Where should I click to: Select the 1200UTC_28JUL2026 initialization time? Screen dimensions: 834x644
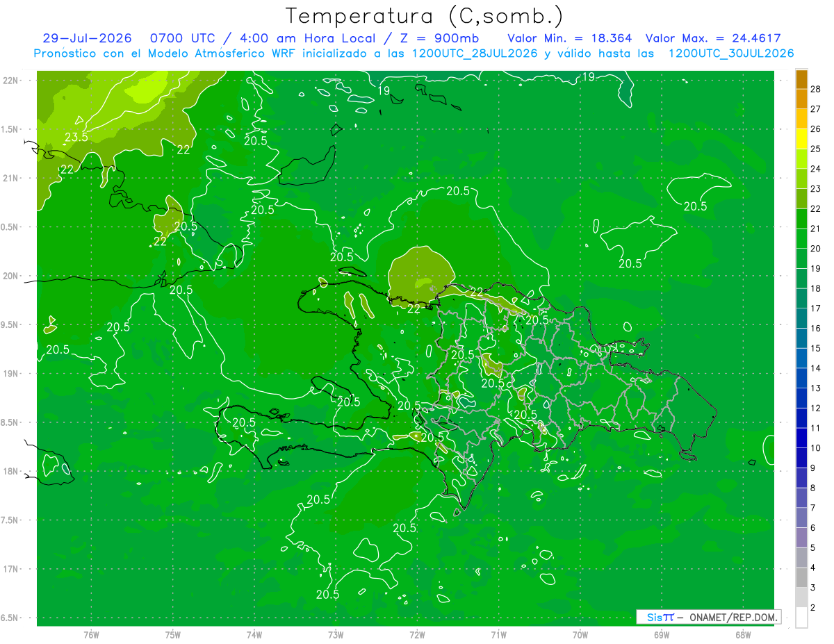pyautogui.click(x=475, y=53)
